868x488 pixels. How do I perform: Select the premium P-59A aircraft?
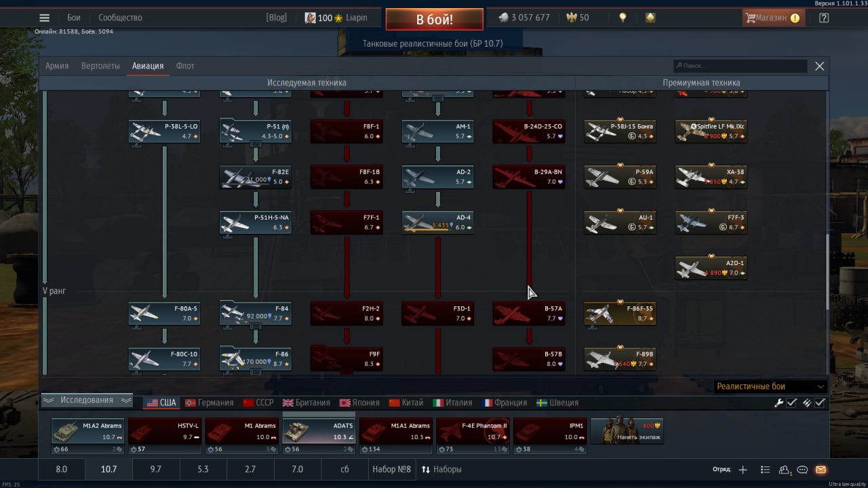coord(620,177)
